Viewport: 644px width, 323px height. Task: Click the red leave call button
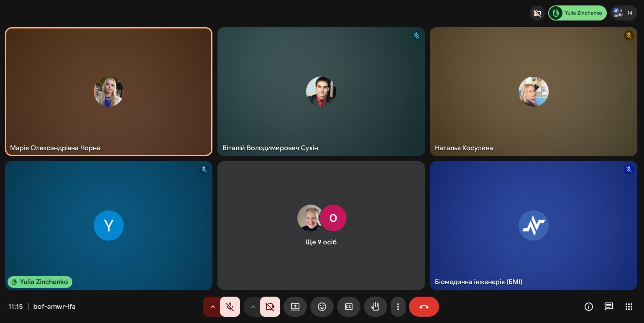click(424, 307)
